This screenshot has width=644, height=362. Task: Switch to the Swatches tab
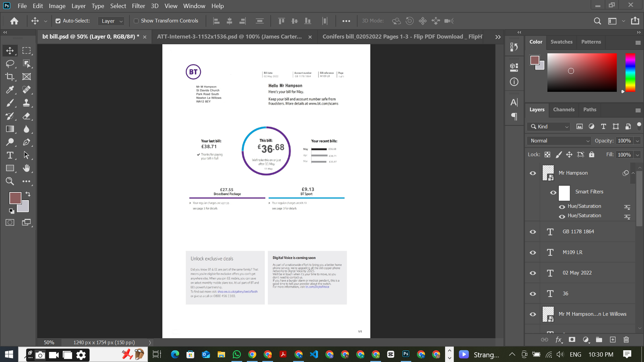click(x=561, y=42)
